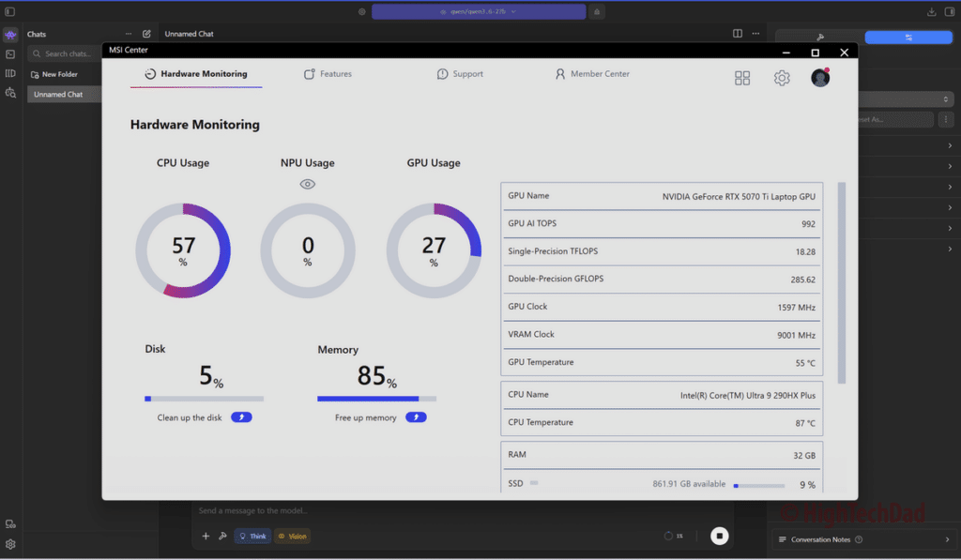Image resolution: width=961 pixels, height=560 pixels.
Task: Click the VRAM Clock 9001 MHz row
Action: (x=662, y=335)
